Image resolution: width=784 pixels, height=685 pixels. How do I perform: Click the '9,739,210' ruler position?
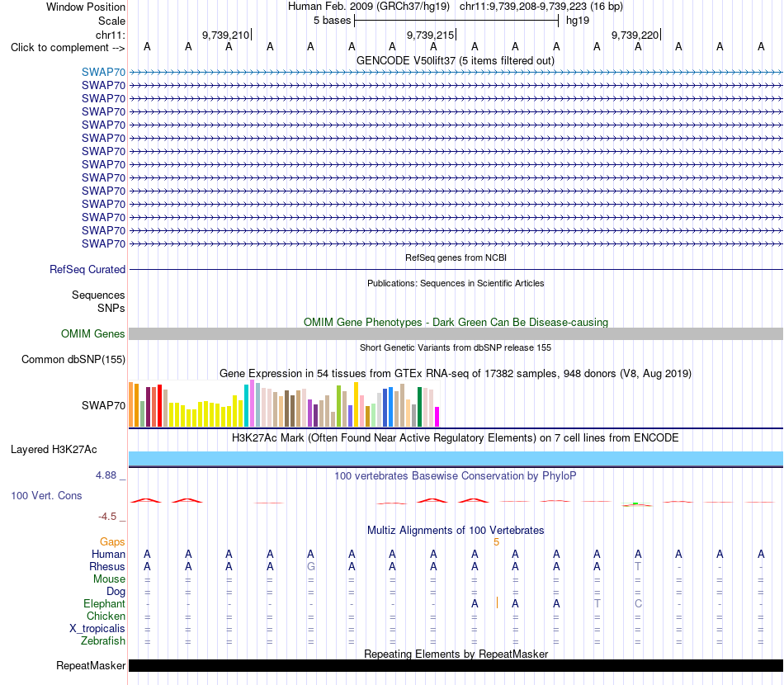pos(225,35)
